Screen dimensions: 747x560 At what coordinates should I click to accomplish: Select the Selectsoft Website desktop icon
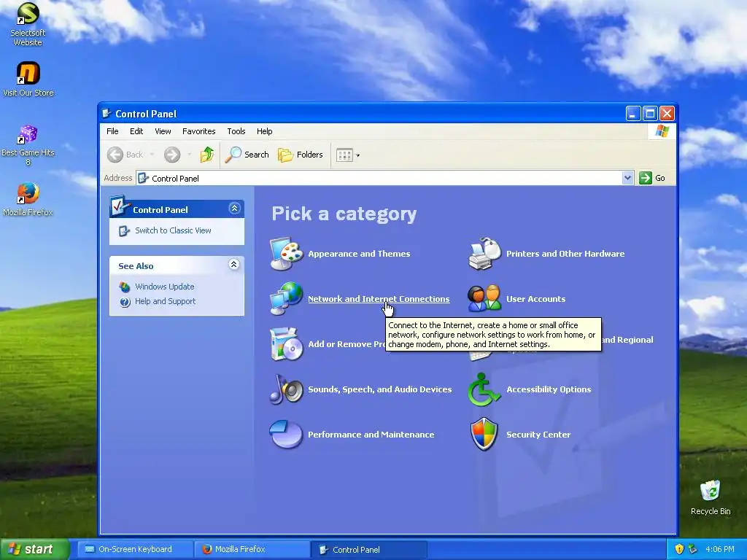point(28,24)
